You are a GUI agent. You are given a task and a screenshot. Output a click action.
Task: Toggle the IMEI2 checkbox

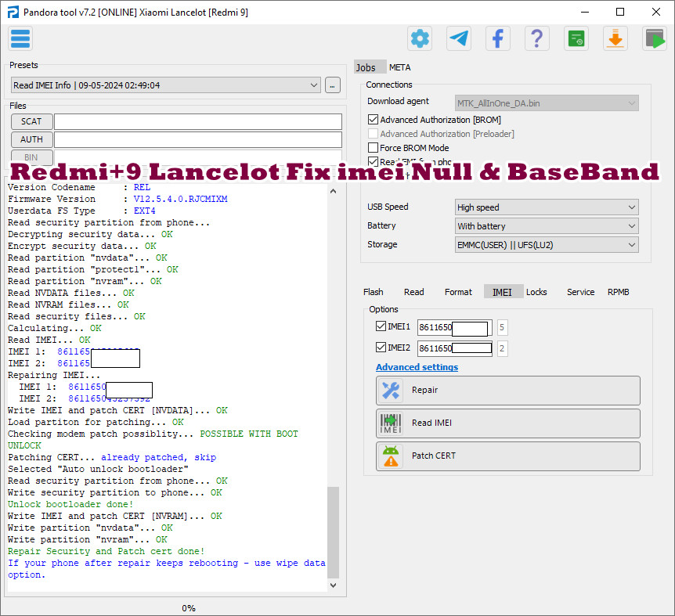381,347
